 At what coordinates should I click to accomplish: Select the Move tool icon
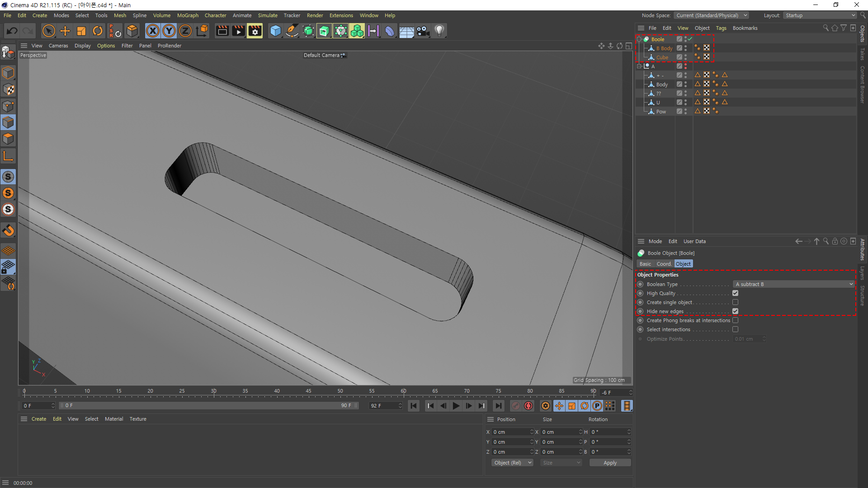pos(65,31)
